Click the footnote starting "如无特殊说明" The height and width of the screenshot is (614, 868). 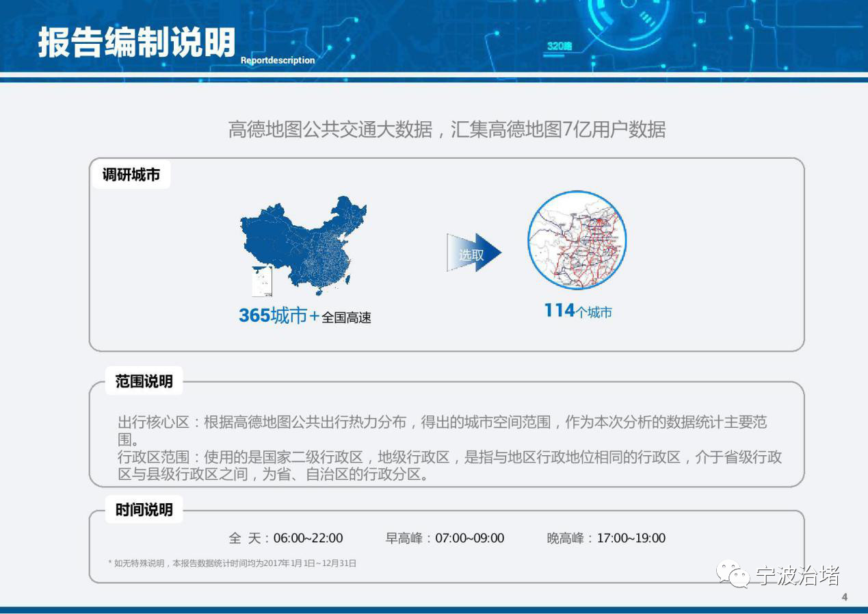click(x=233, y=563)
